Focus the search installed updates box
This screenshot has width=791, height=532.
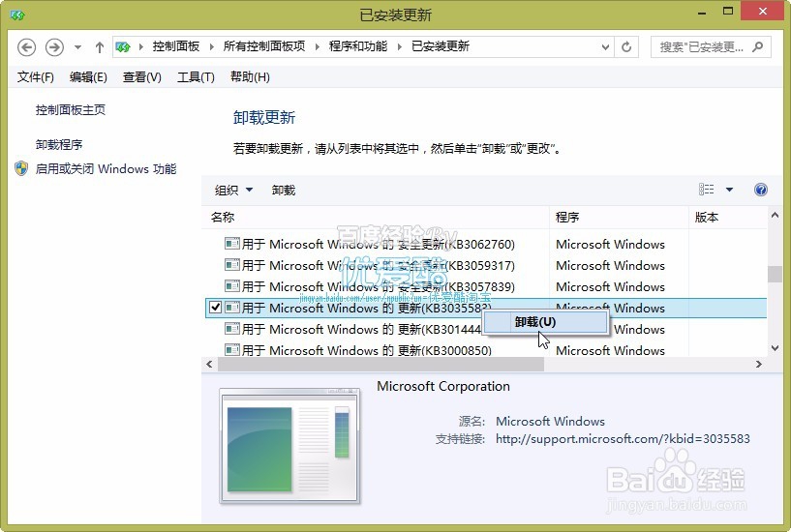(711, 46)
